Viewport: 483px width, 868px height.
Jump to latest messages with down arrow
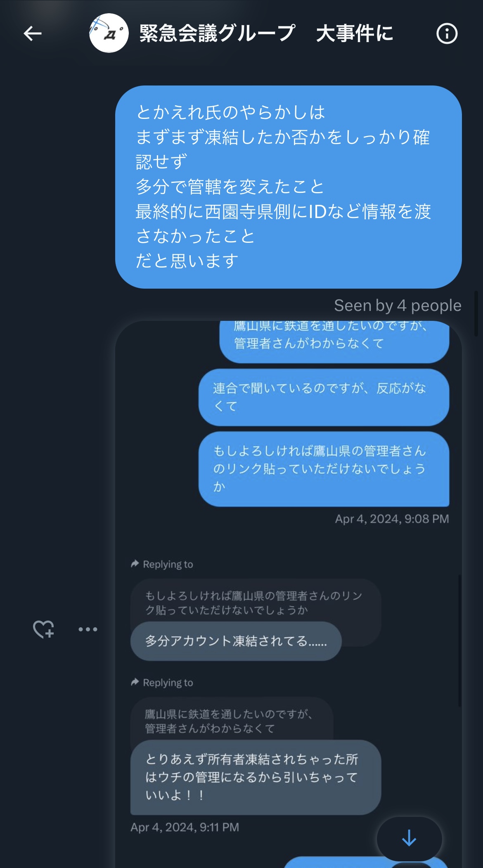point(409,838)
